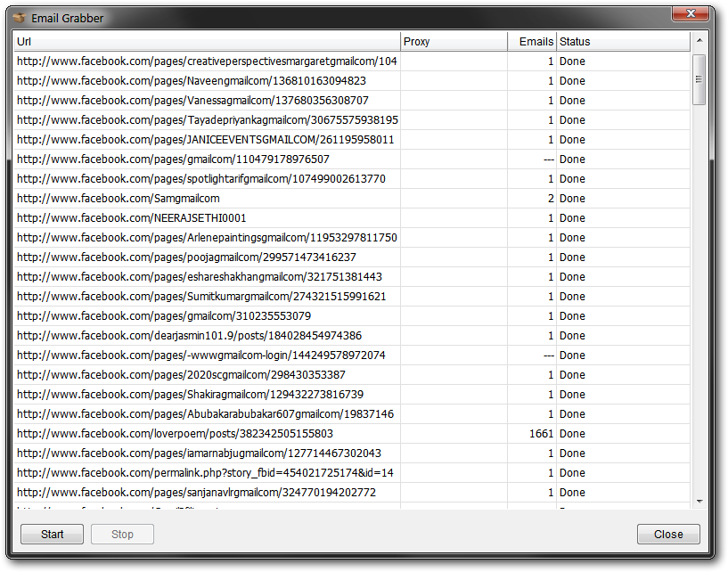The width and height of the screenshot is (728, 572).
Task: Select the loverpoem posts URL row
Action: coord(352,433)
